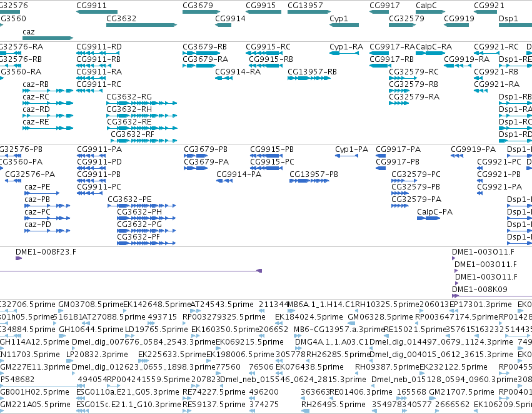This screenshot has height=414, width=532.
Task: Click the CG3632-PF protein label
Action: 138,237
